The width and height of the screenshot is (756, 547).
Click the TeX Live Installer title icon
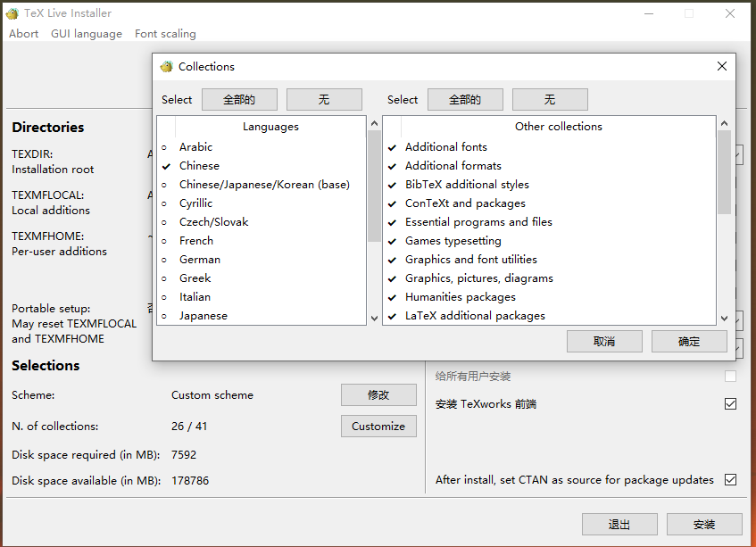[12, 13]
